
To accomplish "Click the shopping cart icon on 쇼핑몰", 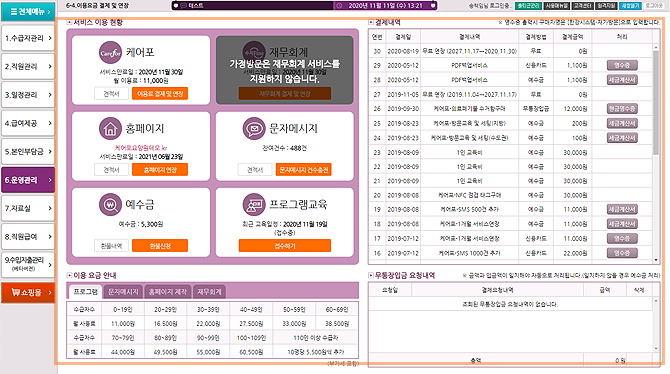I will click(x=15, y=292).
